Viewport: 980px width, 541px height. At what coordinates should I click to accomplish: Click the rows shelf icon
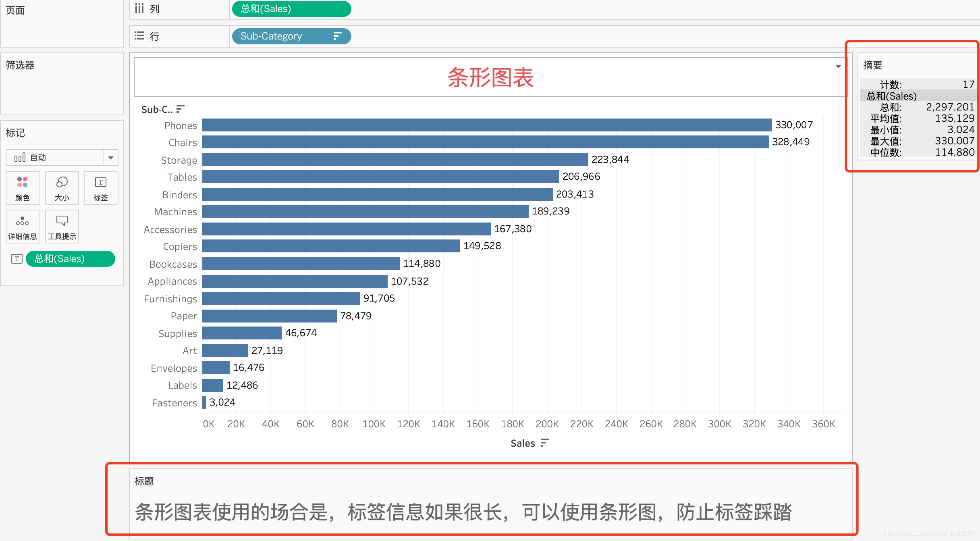(x=139, y=36)
